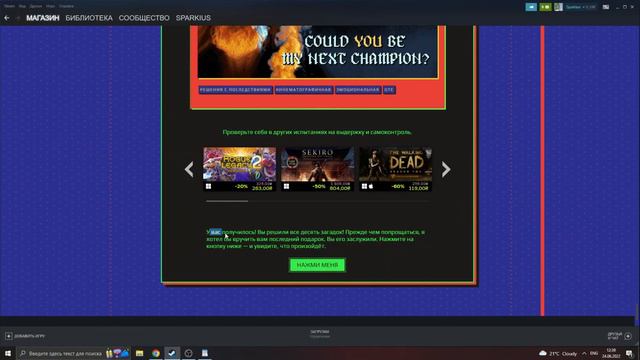
Task: Click the -20% discount on Rogue Legacy 2
Action: [x=242, y=187]
